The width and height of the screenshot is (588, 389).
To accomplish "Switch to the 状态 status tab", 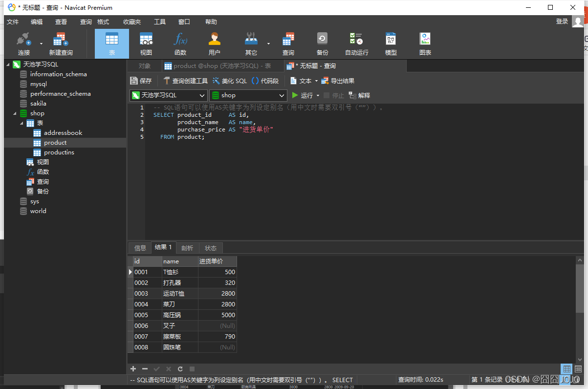I will click(211, 248).
